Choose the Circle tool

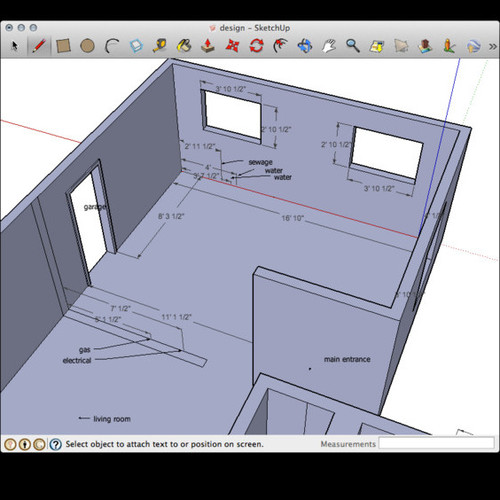[87, 46]
